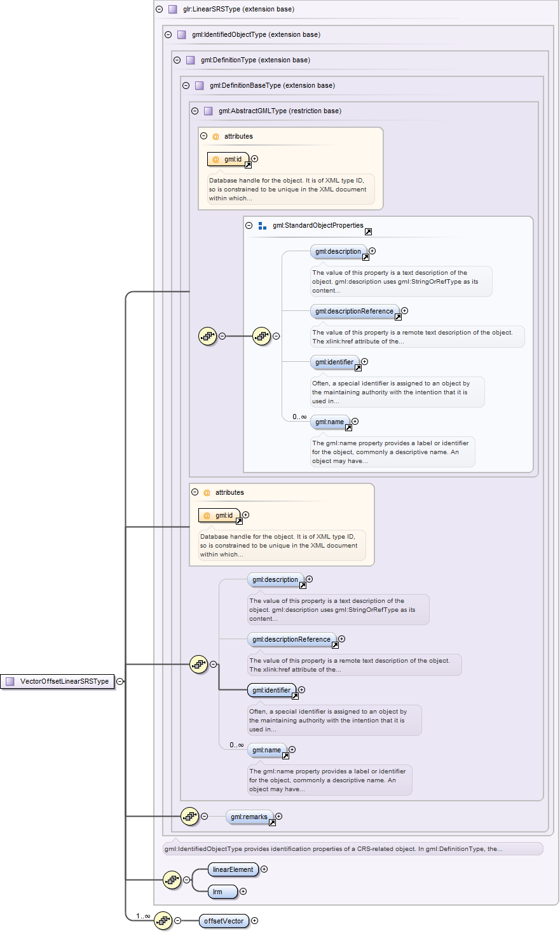Screen dimensions: 560x933
Task: Click the reference arrow on gml:remarks
Action: (272, 823)
